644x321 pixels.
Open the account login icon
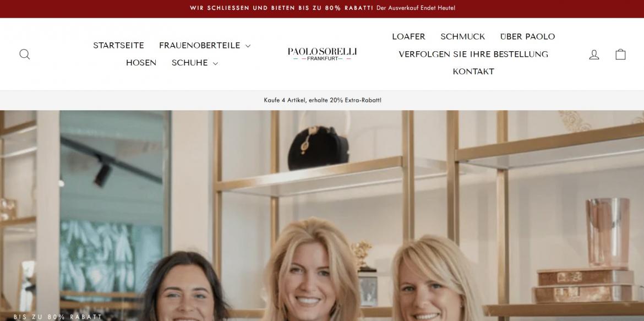[x=594, y=55]
